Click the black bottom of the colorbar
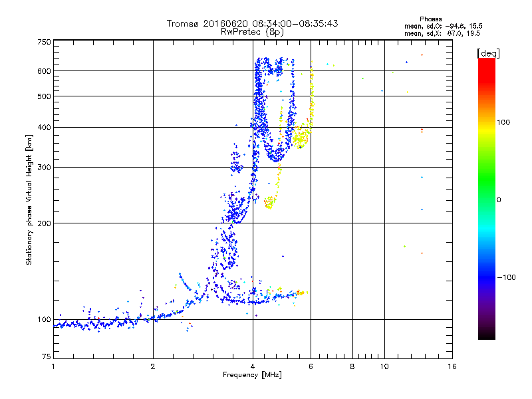This screenshot has width=532, height=399. tap(487, 334)
